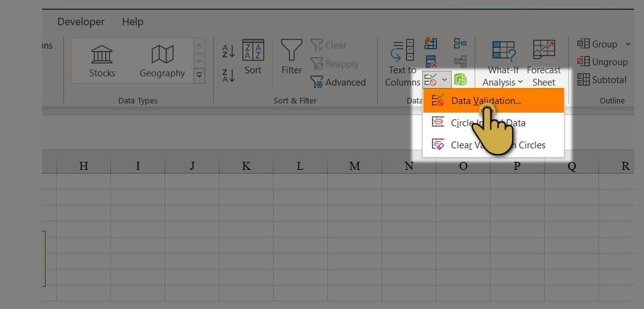
Task: Expand the Group dropdown arrow
Action: tap(627, 44)
